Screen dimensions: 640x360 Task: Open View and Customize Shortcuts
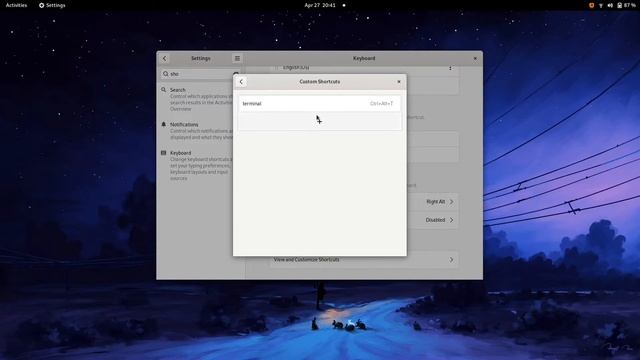coord(364,260)
